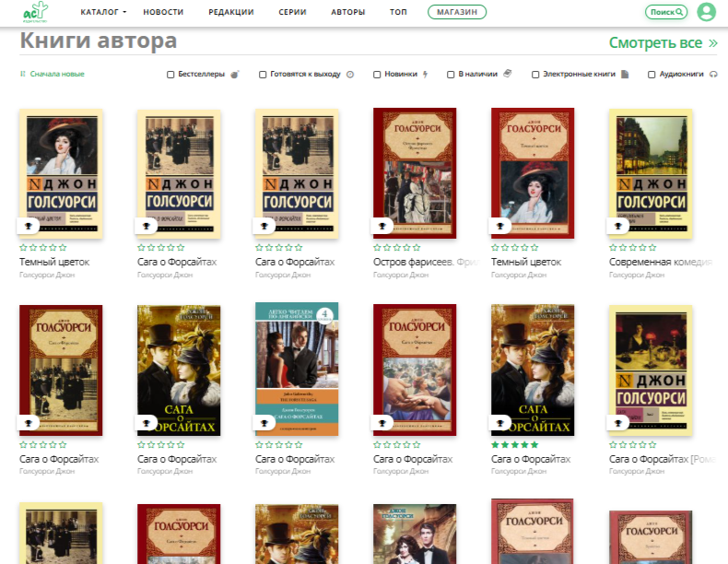
Task: Follow the Смотреть все link
Action: 663,42
